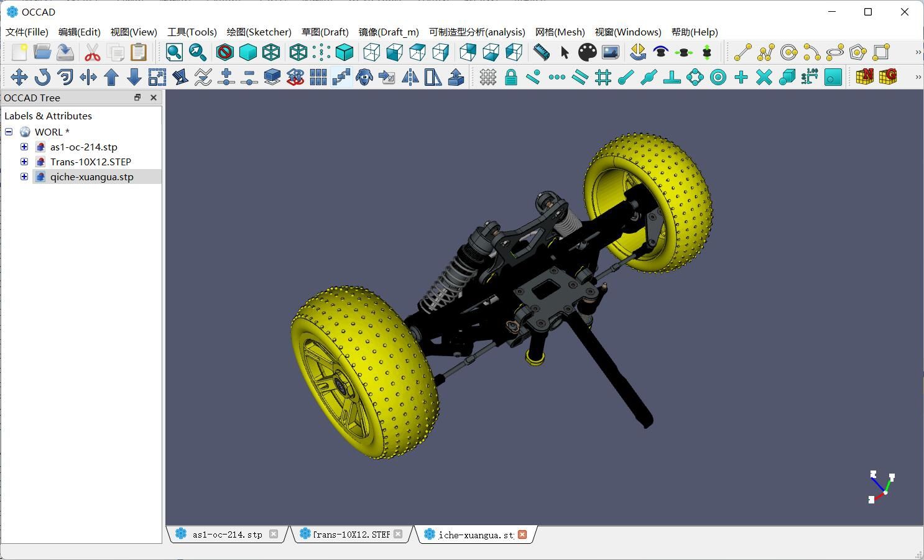
Task: Click the Save icon in toolbar
Action: (65, 52)
